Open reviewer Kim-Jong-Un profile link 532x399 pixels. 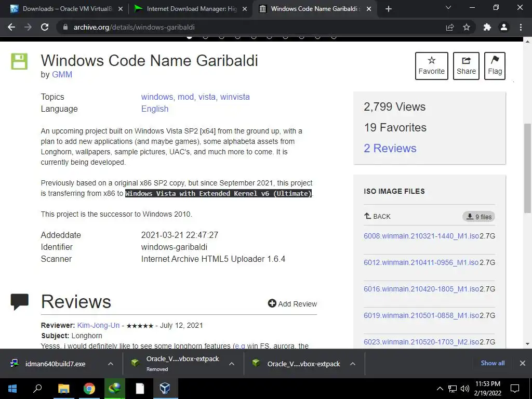[98, 325]
